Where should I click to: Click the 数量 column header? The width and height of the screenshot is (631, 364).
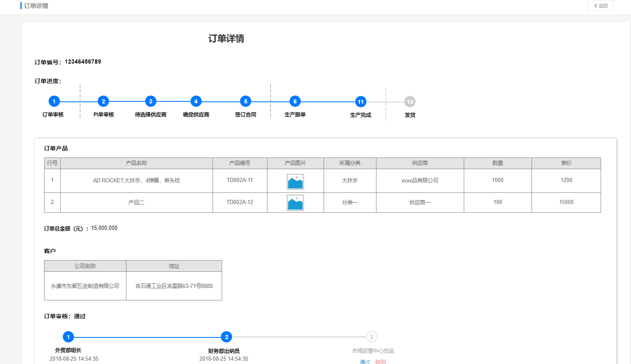coord(498,163)
